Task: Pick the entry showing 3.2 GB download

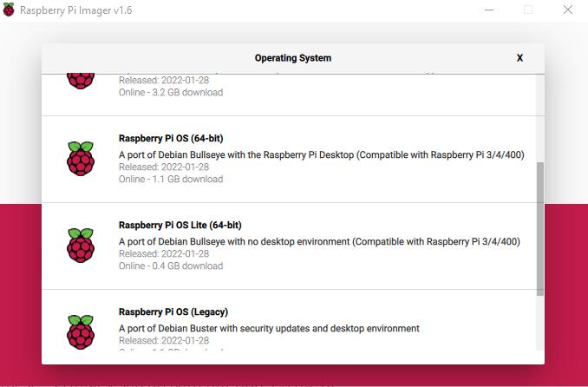Action: point(171,93)
